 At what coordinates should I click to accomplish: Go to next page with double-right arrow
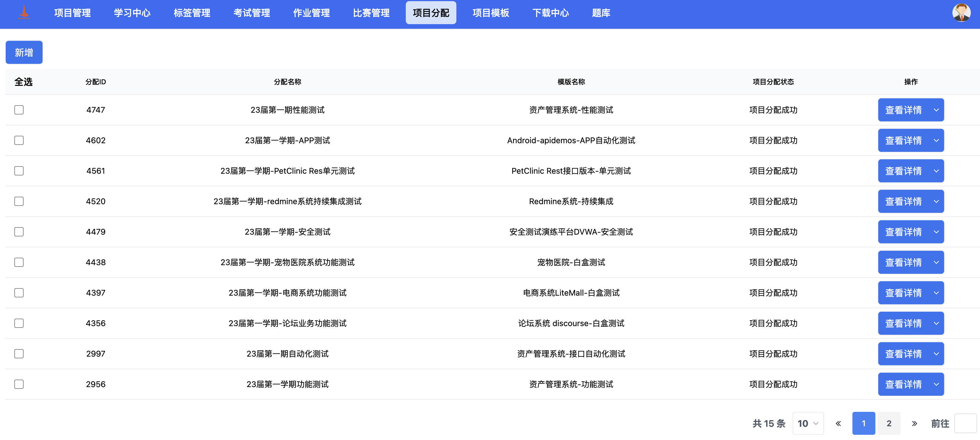pos(914,423)
